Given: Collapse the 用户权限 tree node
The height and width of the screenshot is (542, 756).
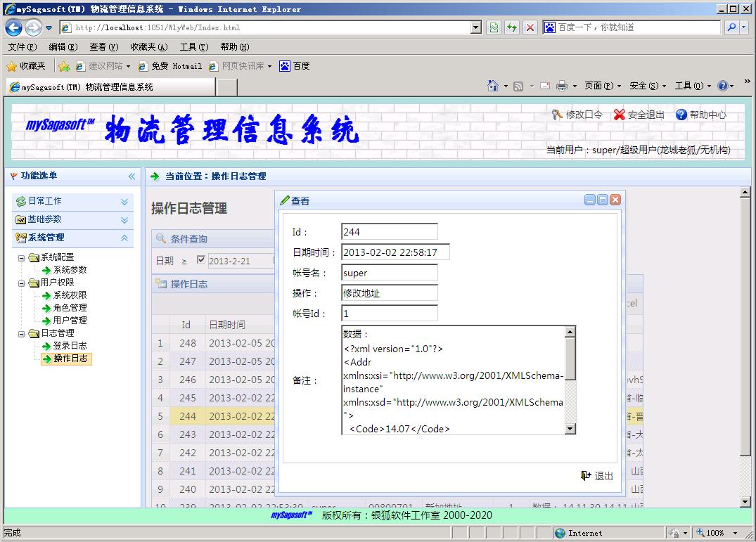Looking at the screenshot, I should click(x=21, y=283).
